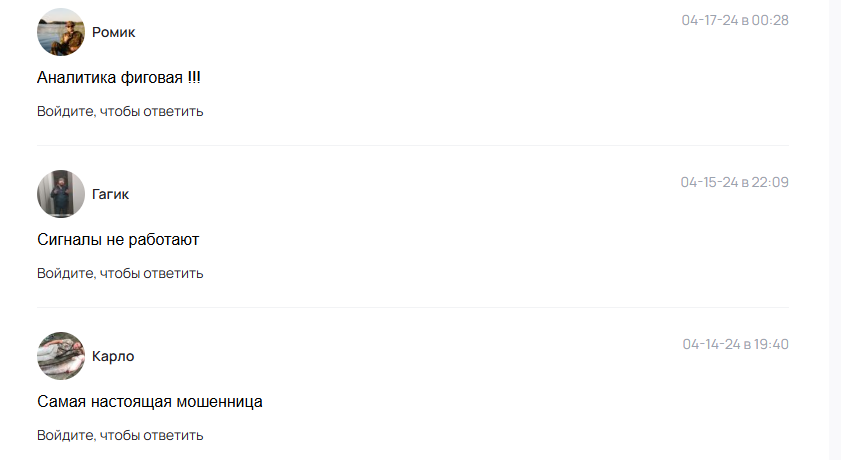841x460 pixels.
Task: Open Ромик's profile avatar
Action: 61,32
